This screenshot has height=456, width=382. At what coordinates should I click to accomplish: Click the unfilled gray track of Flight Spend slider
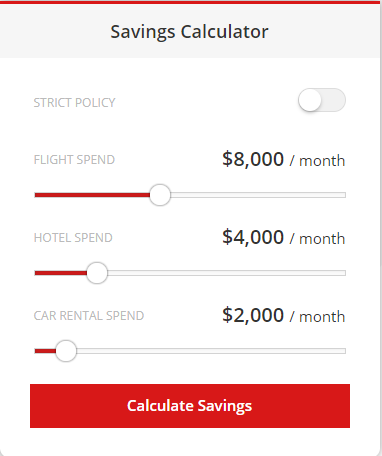pos(258,195)
